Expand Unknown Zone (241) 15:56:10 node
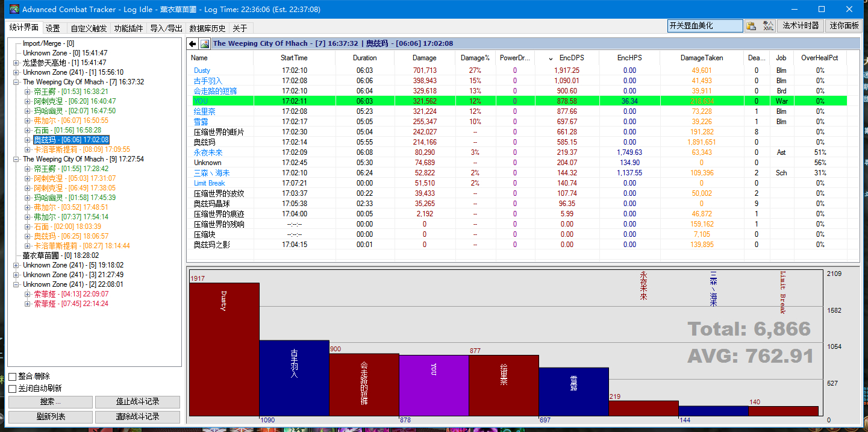The height and width of the screenshot is (432, 868). (16, 72)
